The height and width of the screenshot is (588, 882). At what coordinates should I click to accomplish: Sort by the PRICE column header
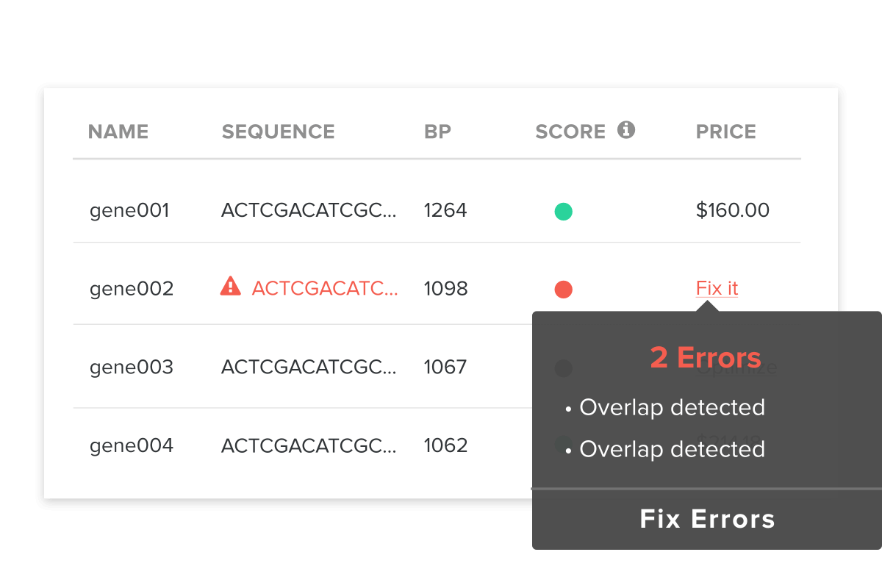[725, 132]
